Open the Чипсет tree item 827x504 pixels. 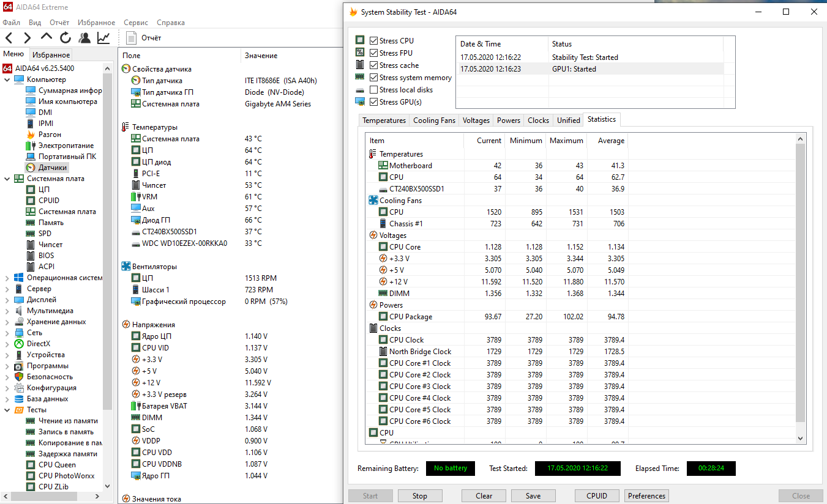click(50, 245)
